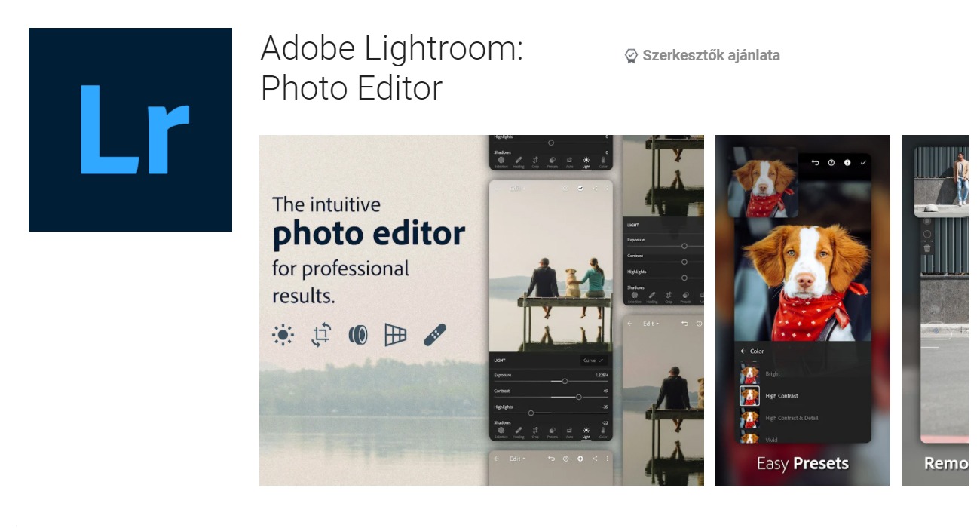Image resolution: width=980 pixels, height=528 pixels.
Task: Select the "Adobe Lightroom: Photo Editor" title
Action: (391, 69)
